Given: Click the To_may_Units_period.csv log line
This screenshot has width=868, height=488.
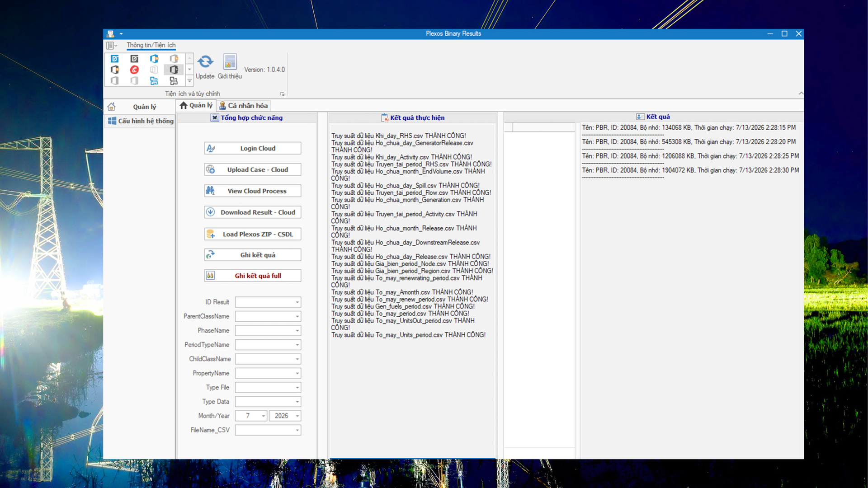Looking at the screenshot, I should [x=409, y=335].
